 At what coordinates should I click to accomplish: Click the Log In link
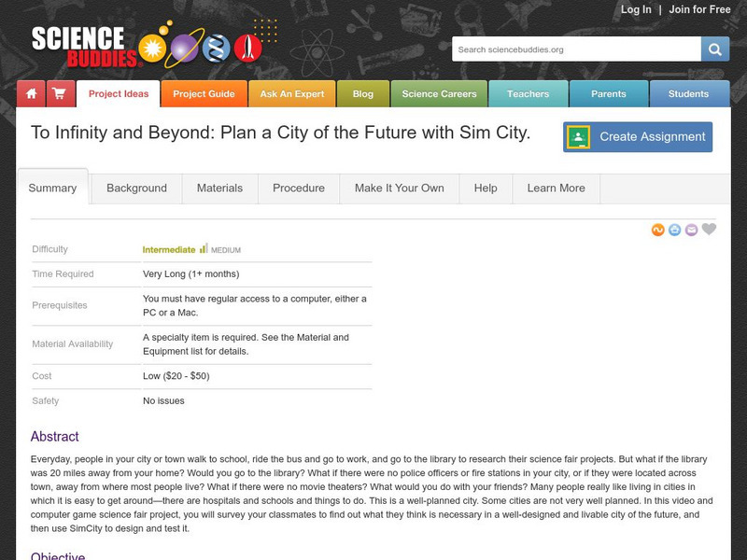636,10
